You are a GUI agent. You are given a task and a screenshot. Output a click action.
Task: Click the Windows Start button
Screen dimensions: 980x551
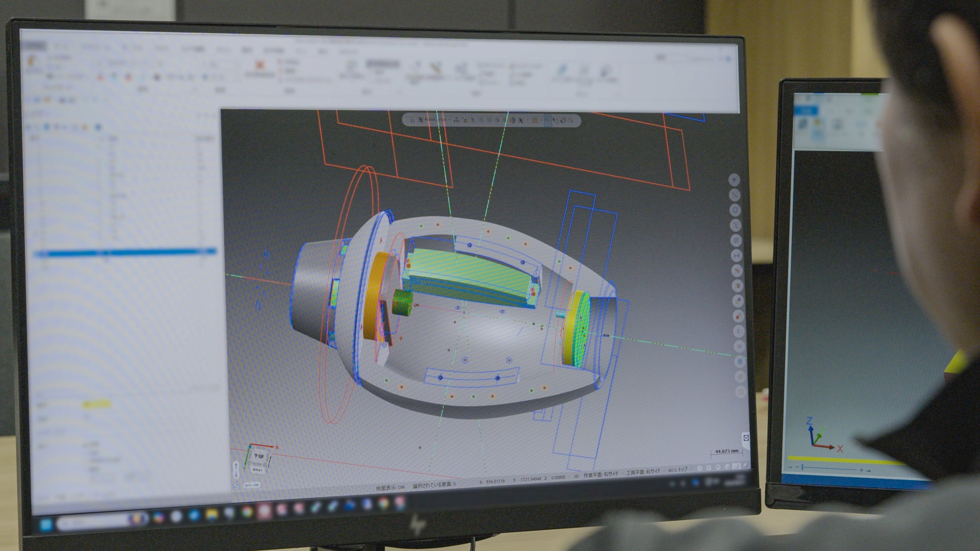(46, 524)
